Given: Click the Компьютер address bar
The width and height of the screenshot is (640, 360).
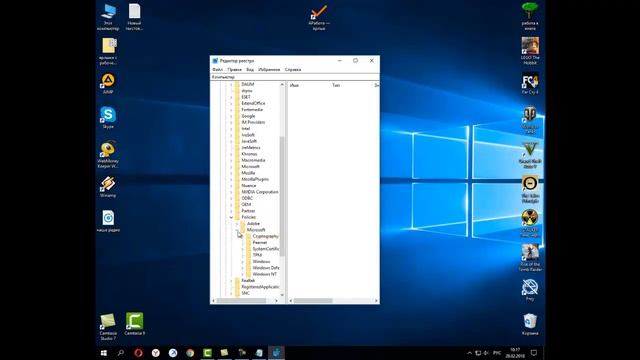Looking at the screenshot, I should pos(295,77).
